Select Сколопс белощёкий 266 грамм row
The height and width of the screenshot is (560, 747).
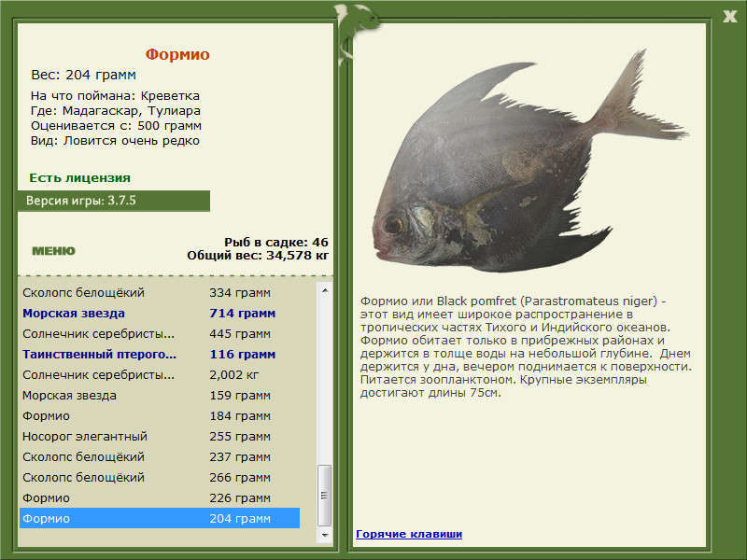[x=160, y=477]
